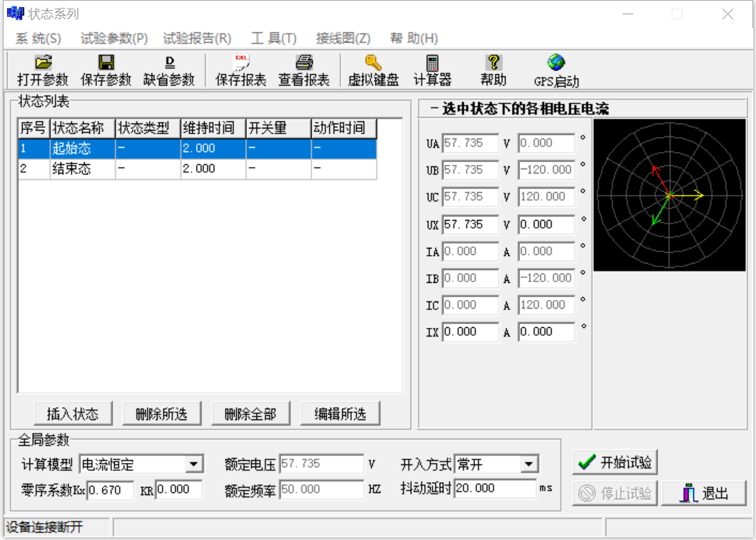Save the report using 保存报表 icon
756x540 pixels.
point(241,69)
